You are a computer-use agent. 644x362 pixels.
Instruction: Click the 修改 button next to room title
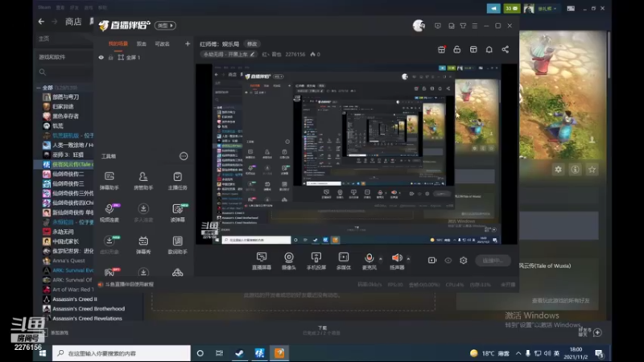(x=252, y=44)
